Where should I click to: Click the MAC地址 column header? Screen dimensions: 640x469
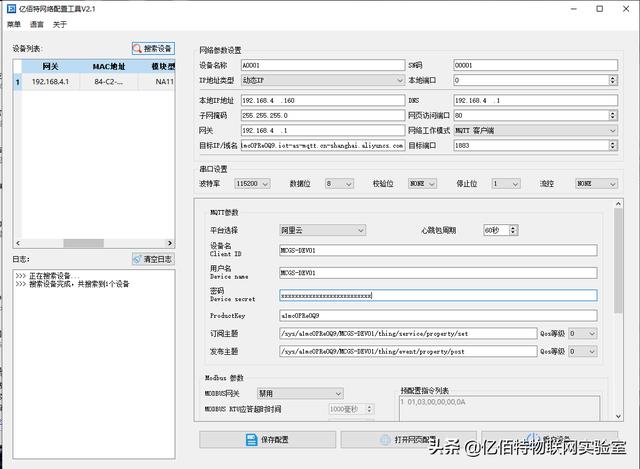(x=109, y=67)
